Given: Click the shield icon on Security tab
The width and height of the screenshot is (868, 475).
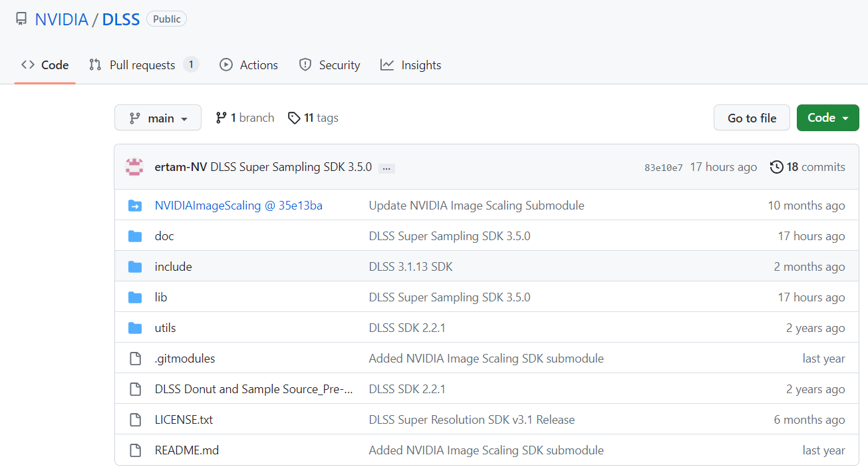Looking at the screenshot, I should point(305,65).
